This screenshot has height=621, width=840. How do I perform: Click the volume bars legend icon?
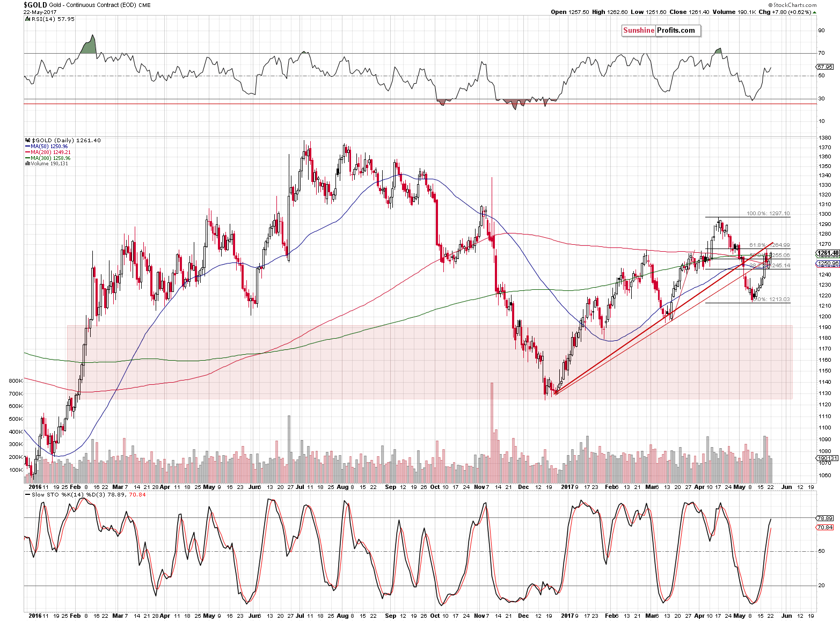(x=27, y=164)
